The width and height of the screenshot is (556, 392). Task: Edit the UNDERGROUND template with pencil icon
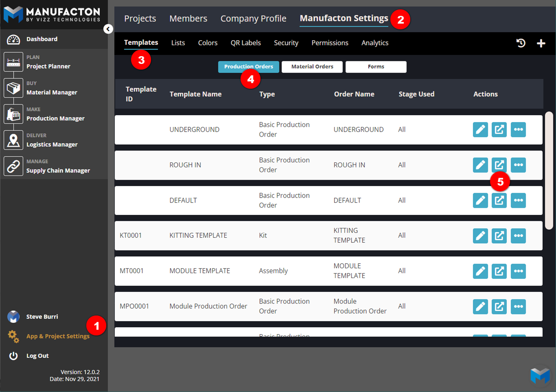(480, 130)
